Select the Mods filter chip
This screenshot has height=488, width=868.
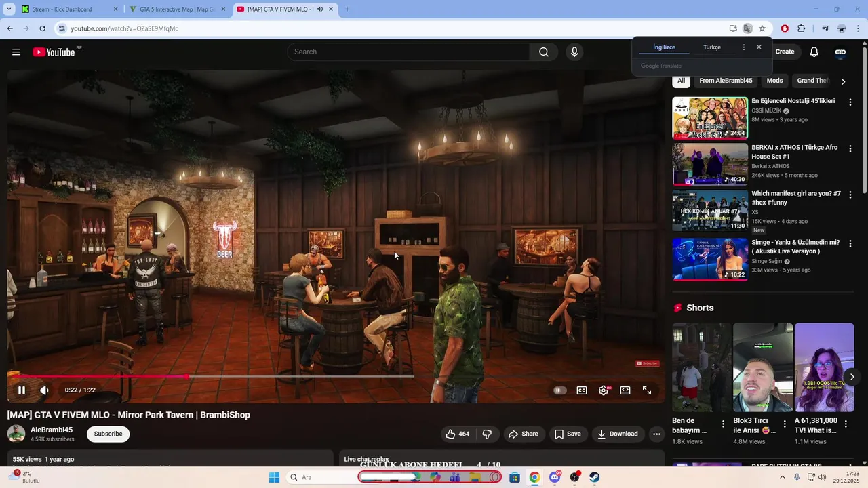coord(774,81)
